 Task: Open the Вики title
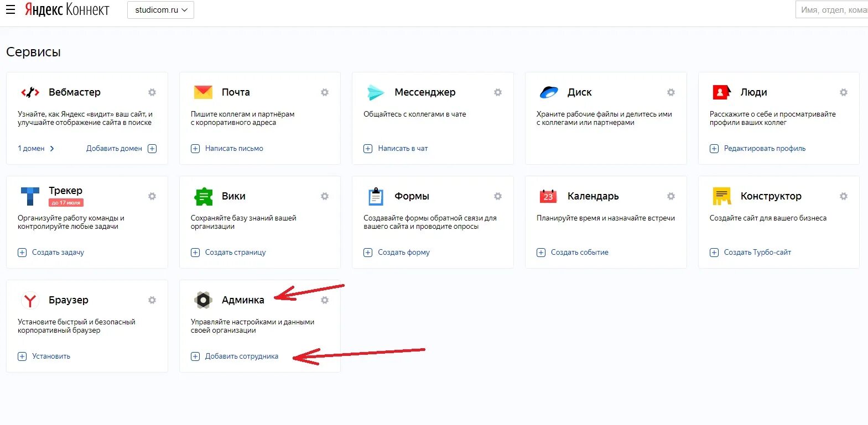coord(233,196)
